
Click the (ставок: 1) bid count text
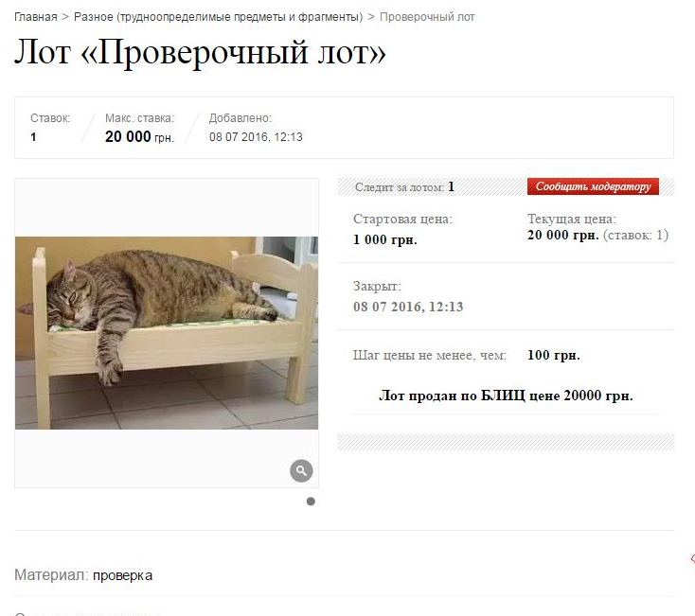tap(635, 235)
